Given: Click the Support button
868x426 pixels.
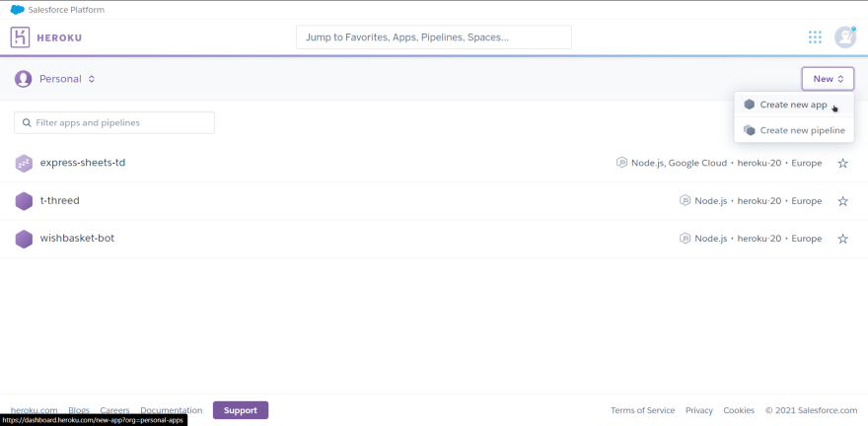Looking at the screenshot, I should coord(241,410).
